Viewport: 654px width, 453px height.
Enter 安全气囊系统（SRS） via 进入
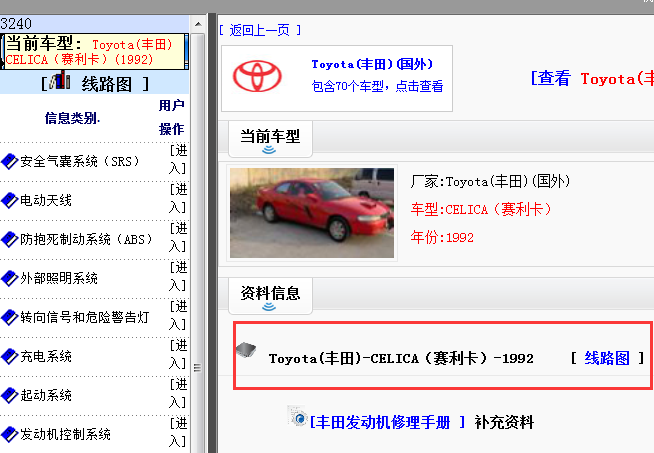(x=178, y=159)
